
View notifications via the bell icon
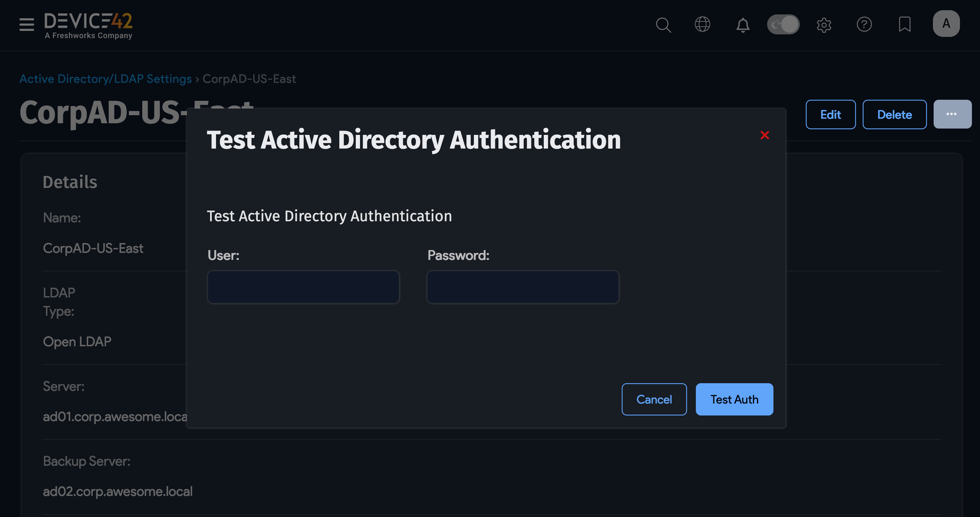pyautogui.click(x=743, y=25)
